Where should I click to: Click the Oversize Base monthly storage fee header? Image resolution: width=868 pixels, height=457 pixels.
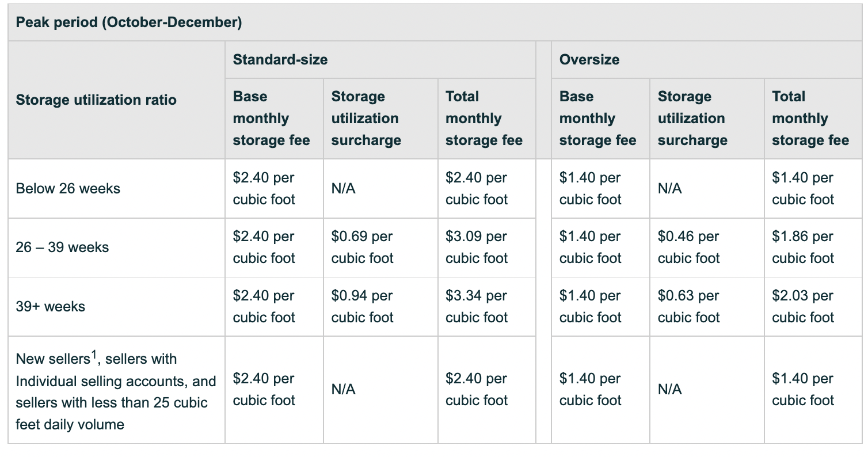click(x=598, y=119)
